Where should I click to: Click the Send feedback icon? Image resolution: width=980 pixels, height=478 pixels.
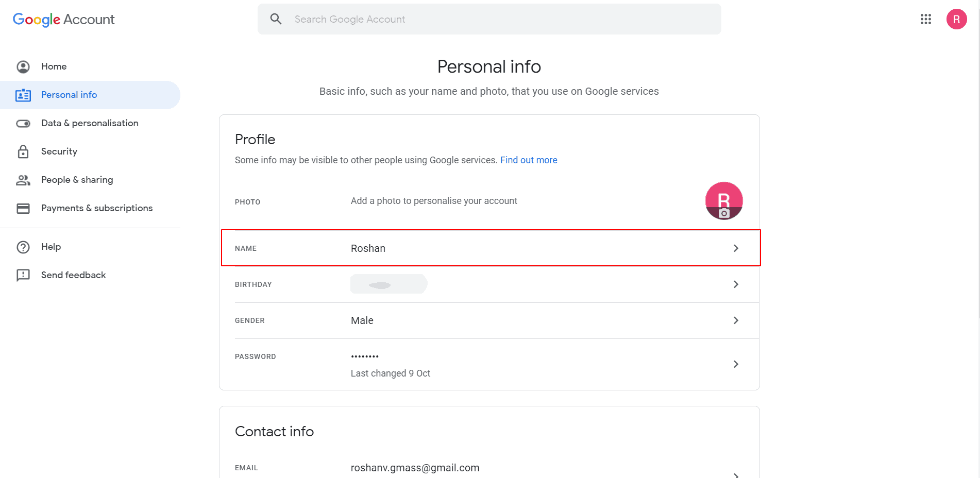coord(23,275)
